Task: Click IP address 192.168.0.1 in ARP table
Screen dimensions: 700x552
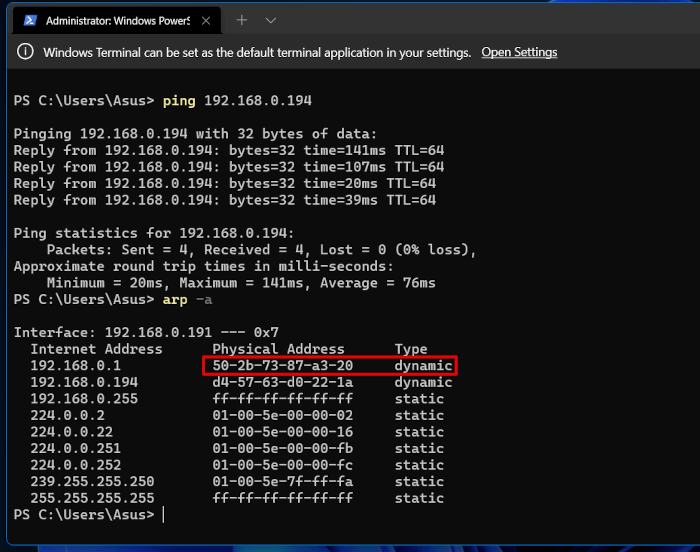Action: 75,365
